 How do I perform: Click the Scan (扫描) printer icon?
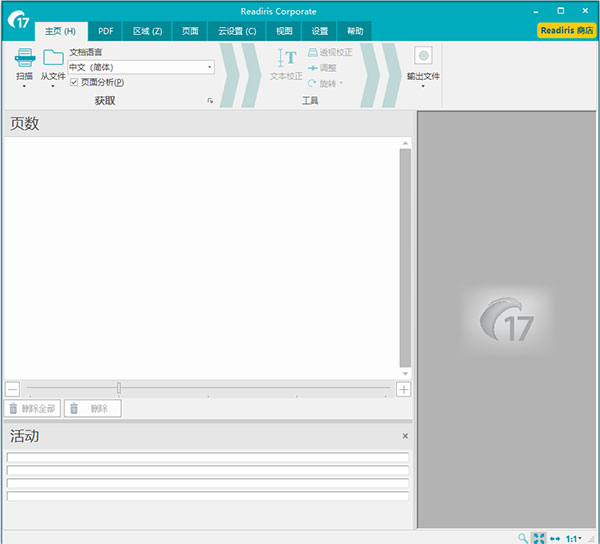pos(24,59)
